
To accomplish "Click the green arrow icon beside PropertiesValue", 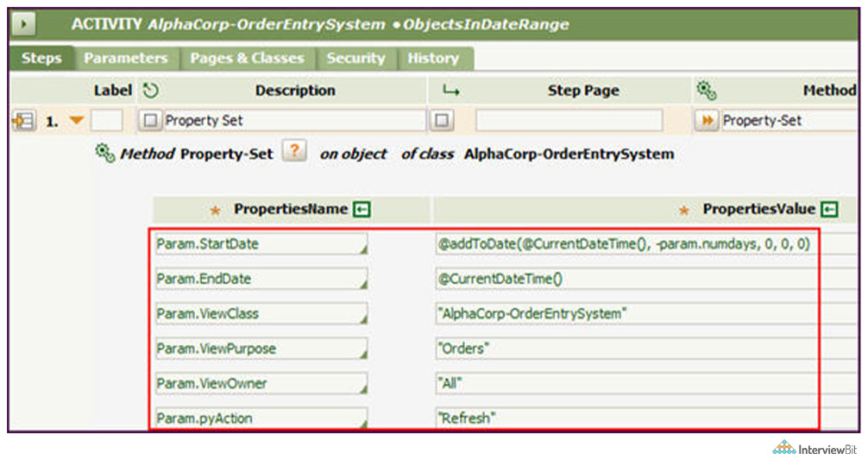I will point(829,209).
